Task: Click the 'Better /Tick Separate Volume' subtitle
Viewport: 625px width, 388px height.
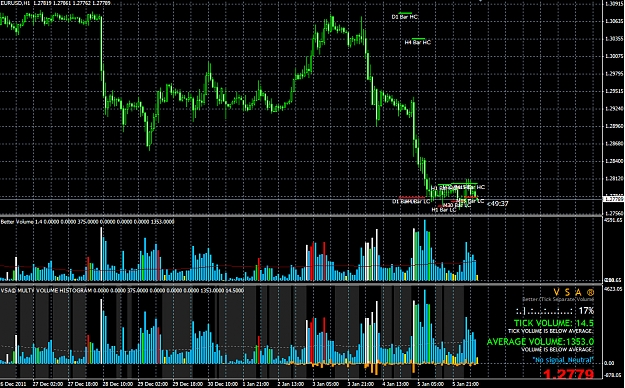Action: (558, 299)
